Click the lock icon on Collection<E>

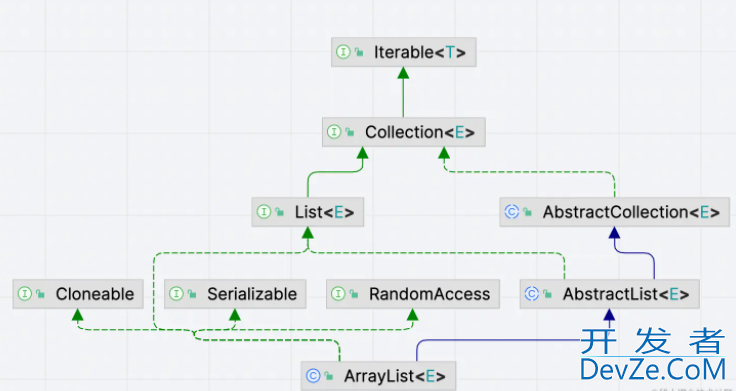click(x=350, y=132)
